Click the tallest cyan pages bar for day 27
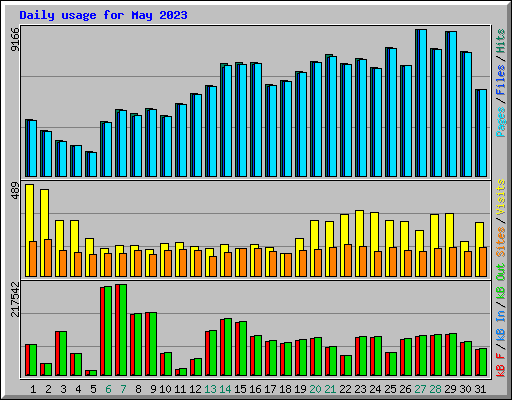Screen dimensions: 512x400 423,103
